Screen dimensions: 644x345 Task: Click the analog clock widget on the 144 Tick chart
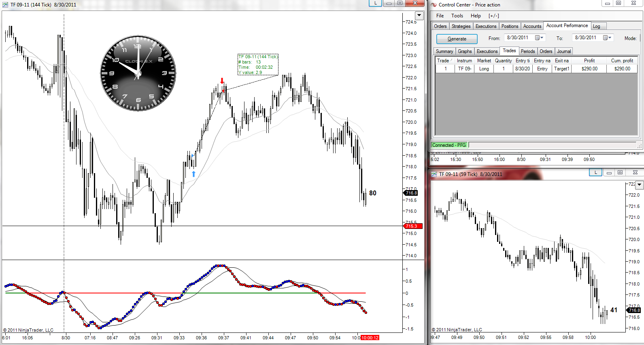click(138, 73)
